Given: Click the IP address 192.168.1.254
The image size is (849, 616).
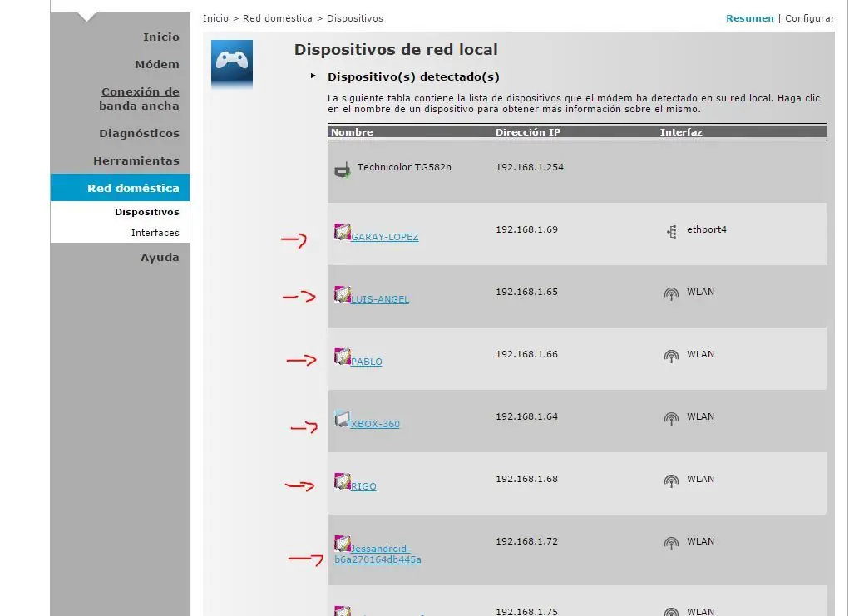Looking at the screenshot, I should pos(530,167).
